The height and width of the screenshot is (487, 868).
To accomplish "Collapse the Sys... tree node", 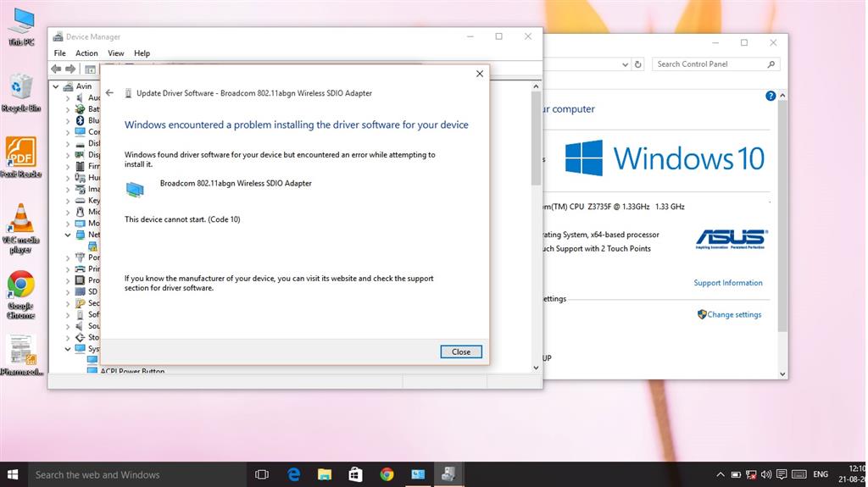I will click(x=68, y=349).
